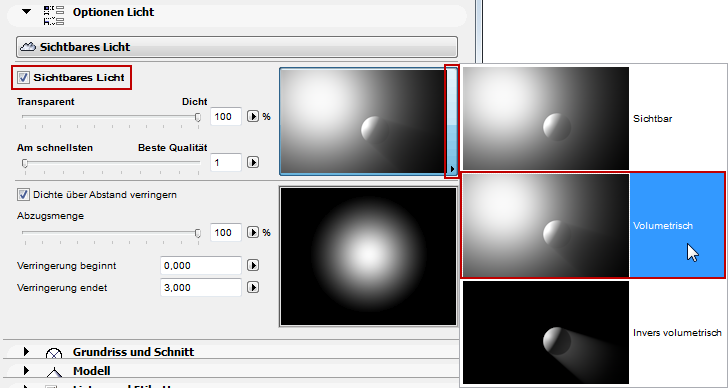
Task: Click the Transparent label
Action: pos(46,102)
